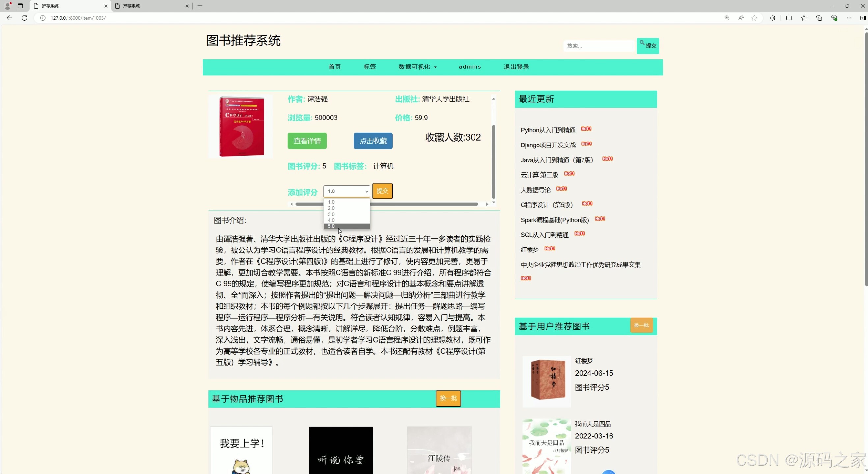This screenshot has height=474, width=868.
Task: Click the admins item in the navigation menu
Action: point(470,67)
